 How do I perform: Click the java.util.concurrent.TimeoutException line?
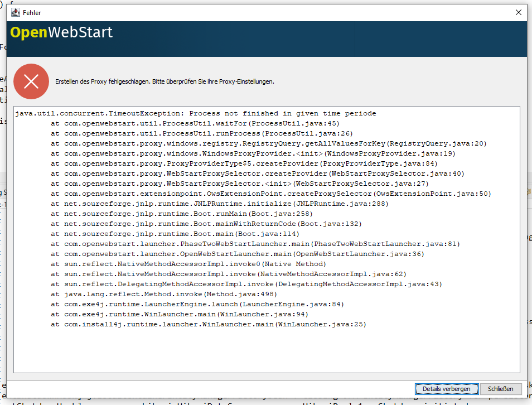click(x=195, y=113)
